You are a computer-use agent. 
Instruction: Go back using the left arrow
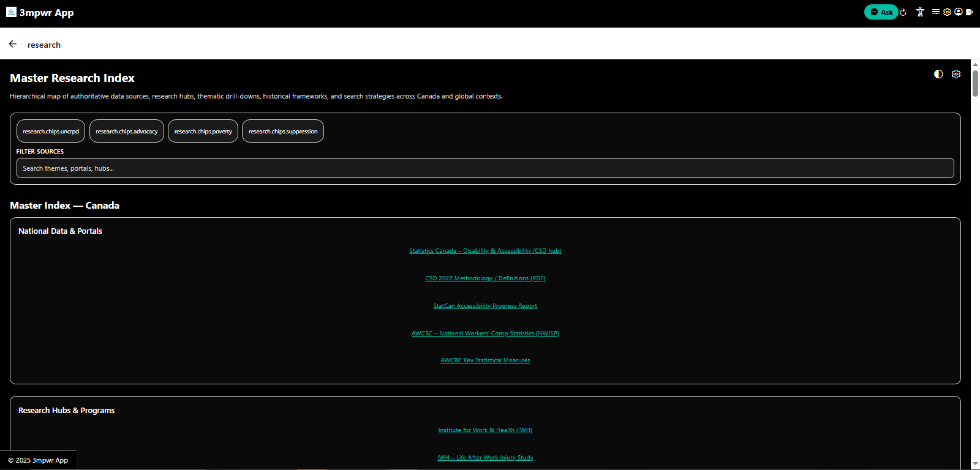point(13,44)
